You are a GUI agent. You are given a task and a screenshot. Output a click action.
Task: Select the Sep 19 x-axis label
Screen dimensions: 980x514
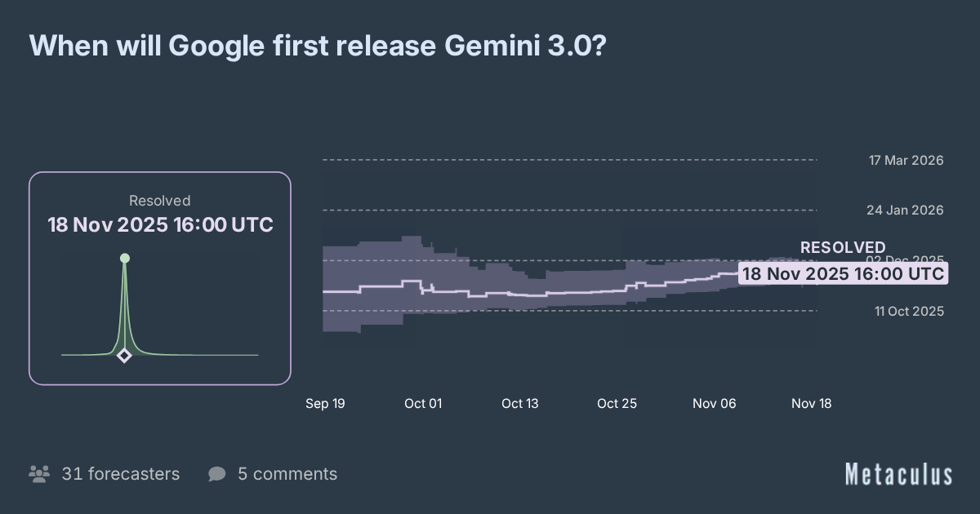[x=325, y=403]
